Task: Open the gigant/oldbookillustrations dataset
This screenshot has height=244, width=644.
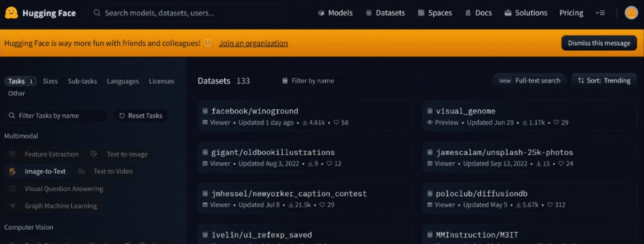Action: click(x=305, y=157)
